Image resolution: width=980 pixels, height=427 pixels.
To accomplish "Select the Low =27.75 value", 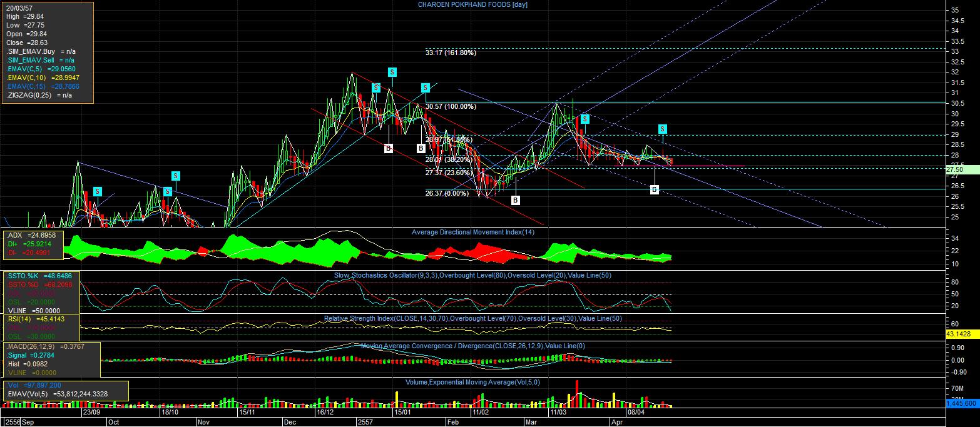I will [x=26, y=25].
